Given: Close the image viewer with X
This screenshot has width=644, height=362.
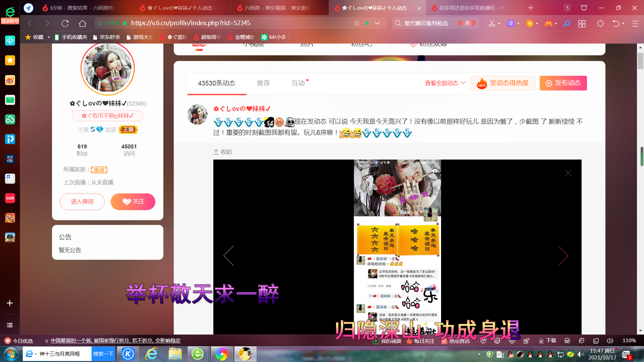Looking at the screenshot, I should tap(568, 173).
